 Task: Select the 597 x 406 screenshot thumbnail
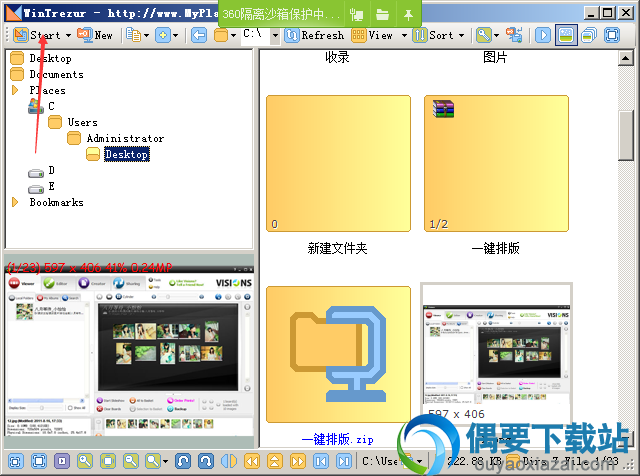(x=496, y=354)
